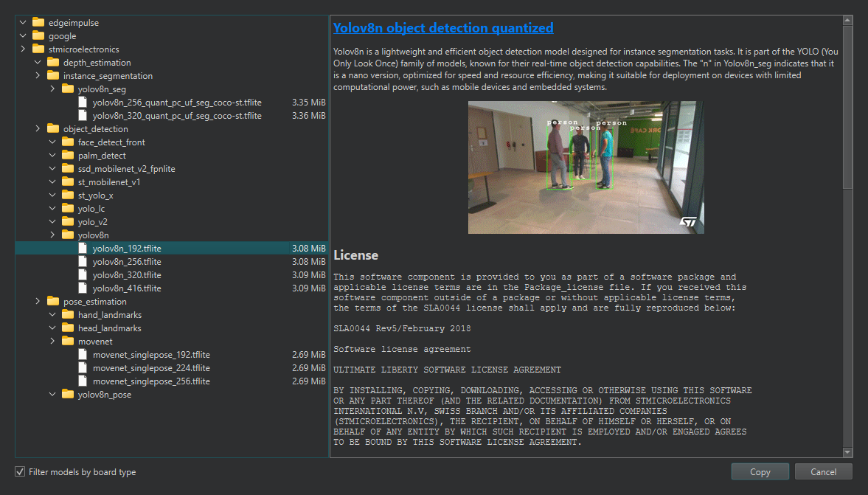The image size is (868, 495).
Task: Click file icon of yolov8n_256.tflite
Action: 83,262
